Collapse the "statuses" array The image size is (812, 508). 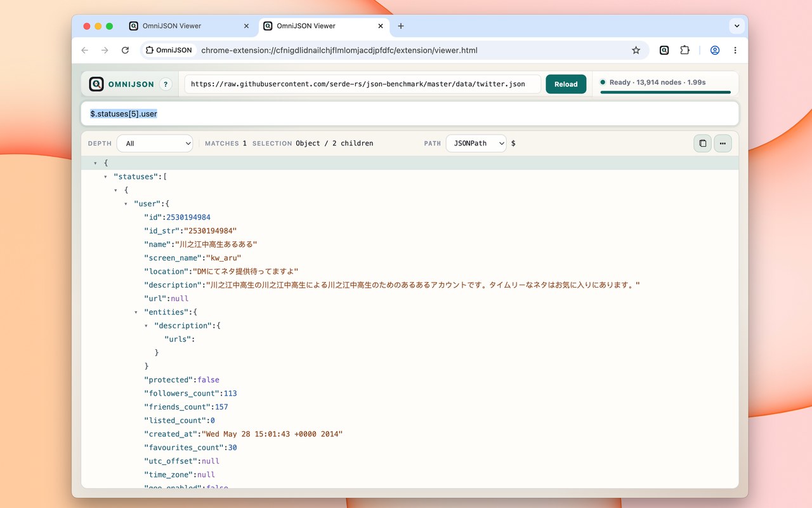point(105,177)
